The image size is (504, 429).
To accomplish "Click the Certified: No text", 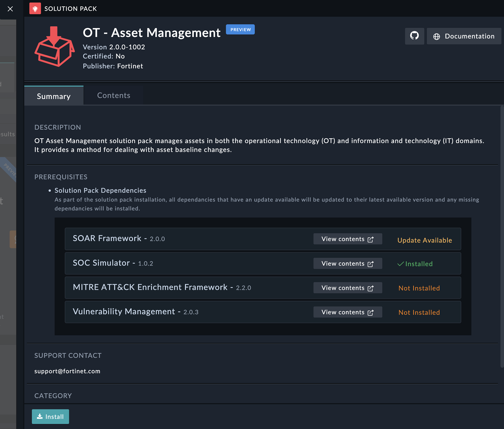I will coord(104,56).
